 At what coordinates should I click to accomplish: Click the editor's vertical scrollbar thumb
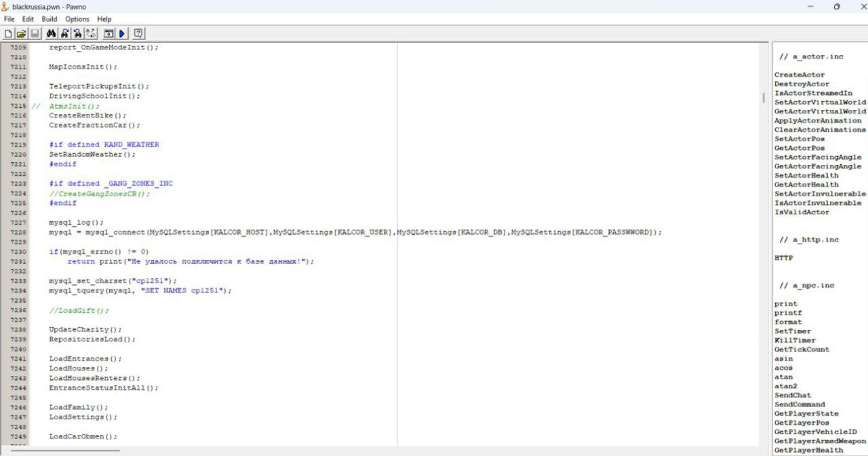tap(763, 98)
